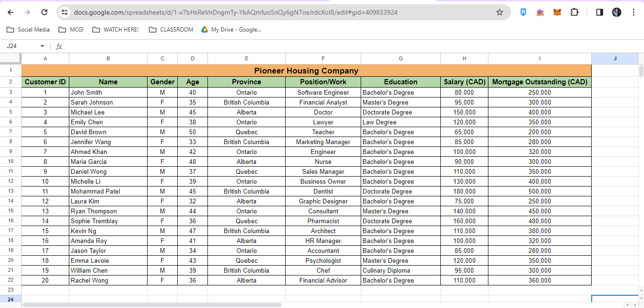644x308 pixels.
Task: Select column B header
Action: coord(108,58)
